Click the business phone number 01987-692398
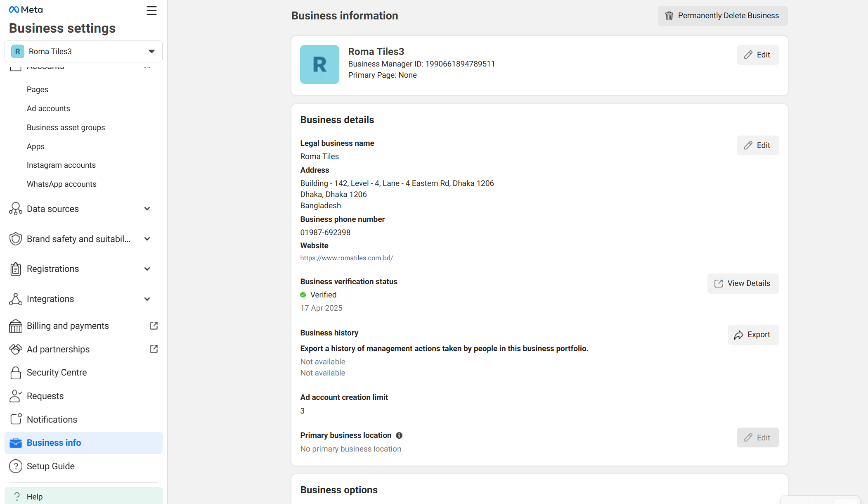868x504 pixels. tap(325, 232)
